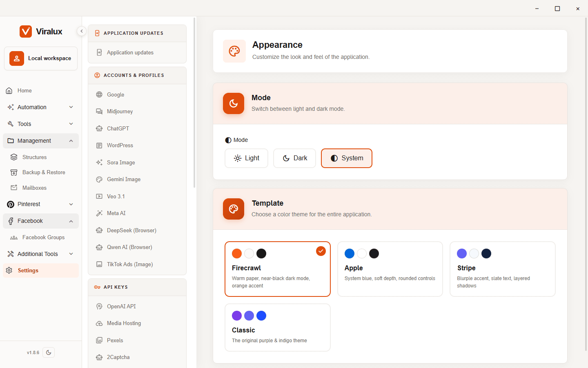Viewport: 588px width, 368px height.
Task: Click the Mailboxes envelope icon
Action: coord(14,188)
